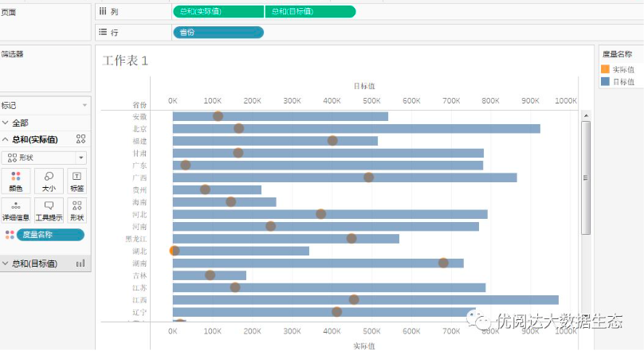Click the 工作表 1 sheet title
The height and width of the screenshot is (351, 644).
125,60
